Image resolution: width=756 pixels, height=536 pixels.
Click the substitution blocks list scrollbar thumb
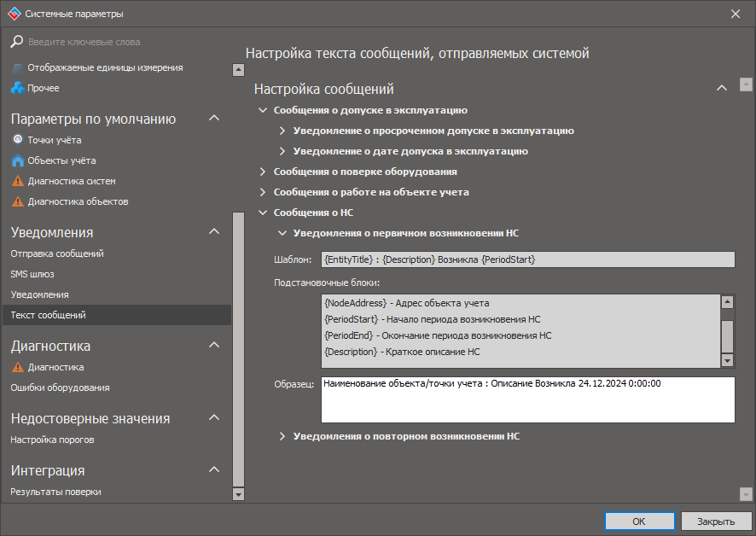click(x=727, y=336)
